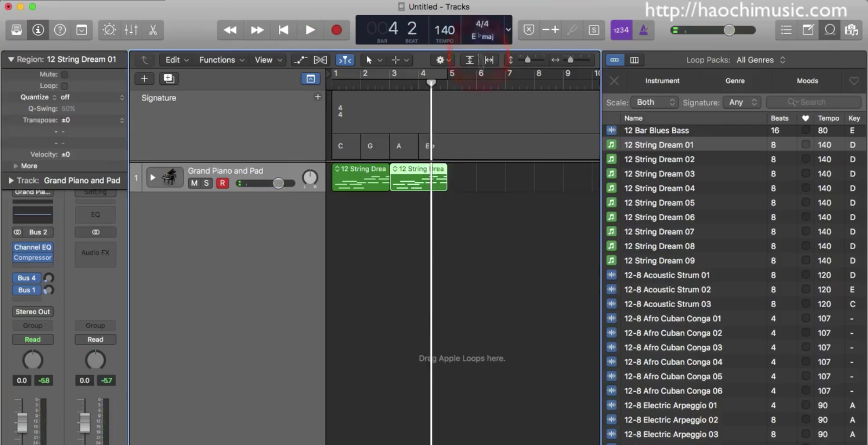Viewport: 868px width, 445px height.
Task: Toggle the Count-in 1234 button
Action: click(621, 30)
